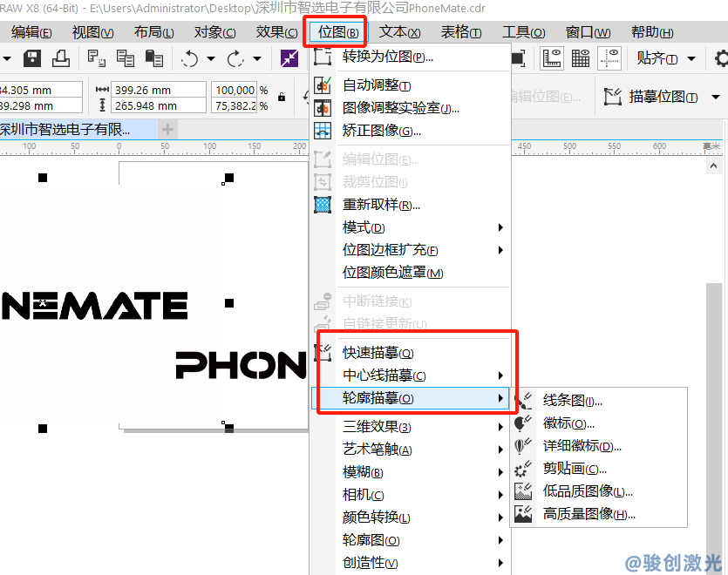Click the Low Quality Image icon
Screen dimensions: 728x575
click(523, 491)
